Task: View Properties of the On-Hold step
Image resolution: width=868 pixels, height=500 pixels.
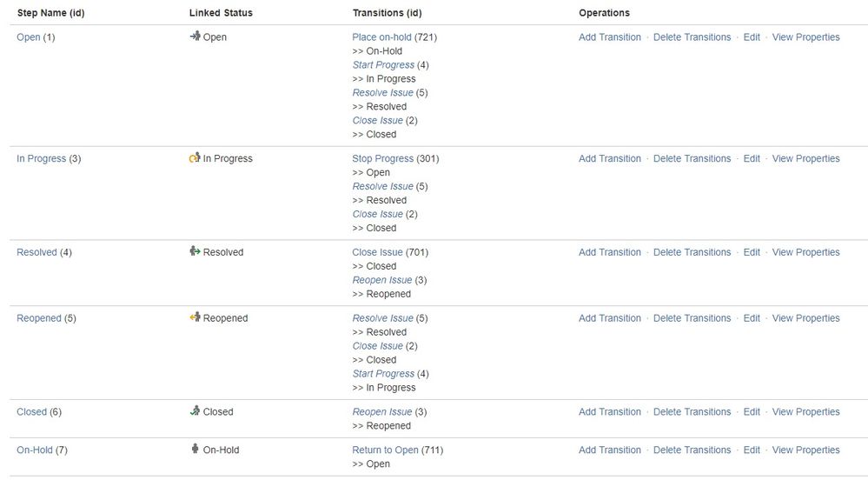Action: point(805,450)
